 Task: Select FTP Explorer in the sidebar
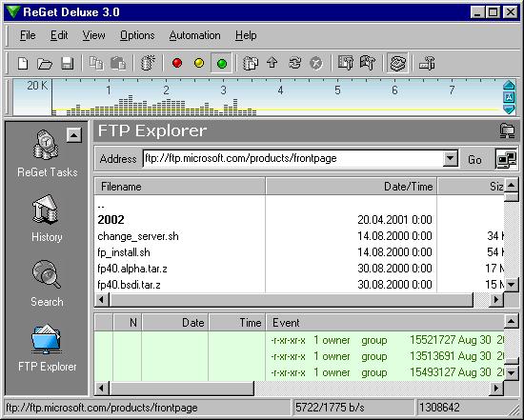(47, 349)
